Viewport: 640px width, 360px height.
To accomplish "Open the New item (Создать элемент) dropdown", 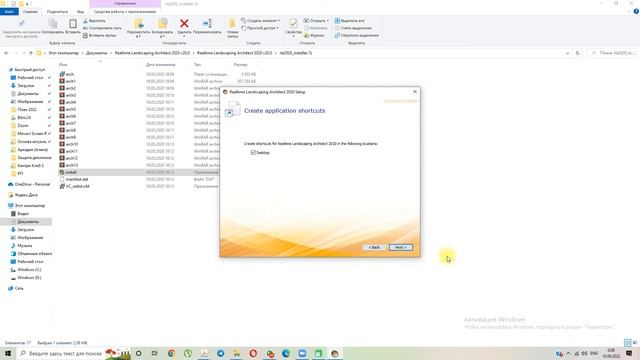I will tap(260, 20).
